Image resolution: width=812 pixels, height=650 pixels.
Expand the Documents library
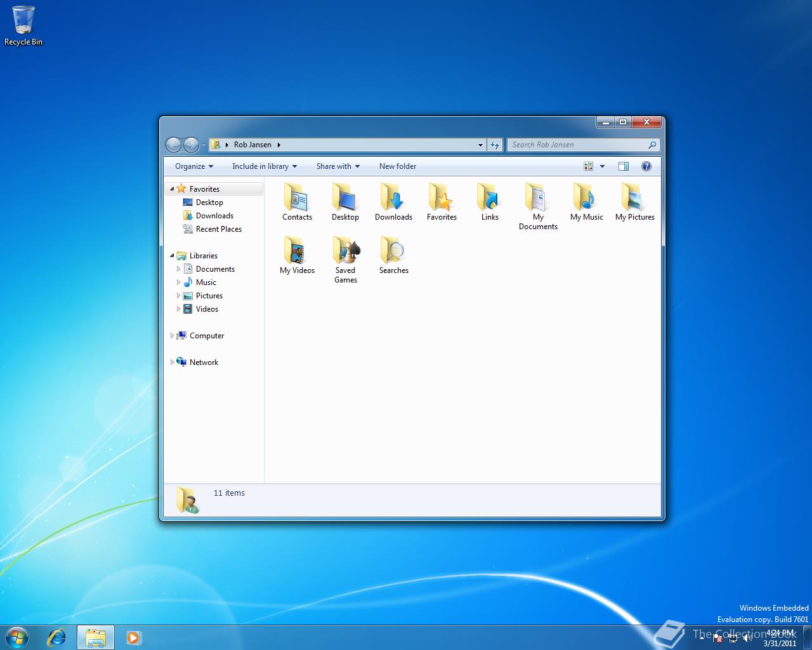click(178, 269)
